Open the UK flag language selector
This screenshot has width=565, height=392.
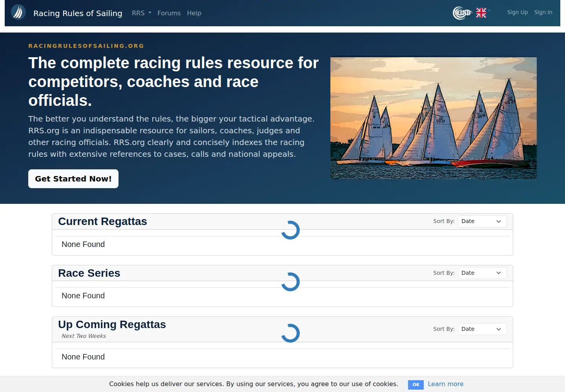pyautogui.click(x=483, y=13)
